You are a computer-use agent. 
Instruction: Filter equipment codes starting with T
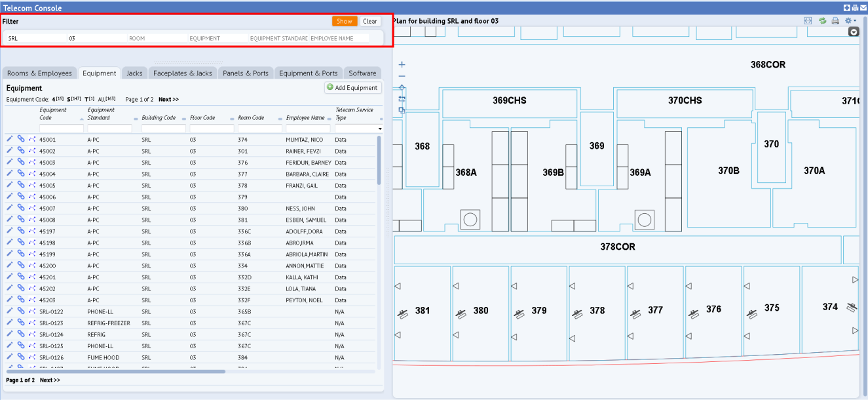click(89, 99)
